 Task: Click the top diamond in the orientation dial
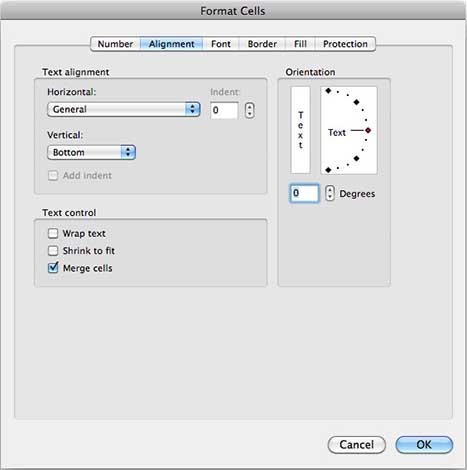(x=328, y=91)
